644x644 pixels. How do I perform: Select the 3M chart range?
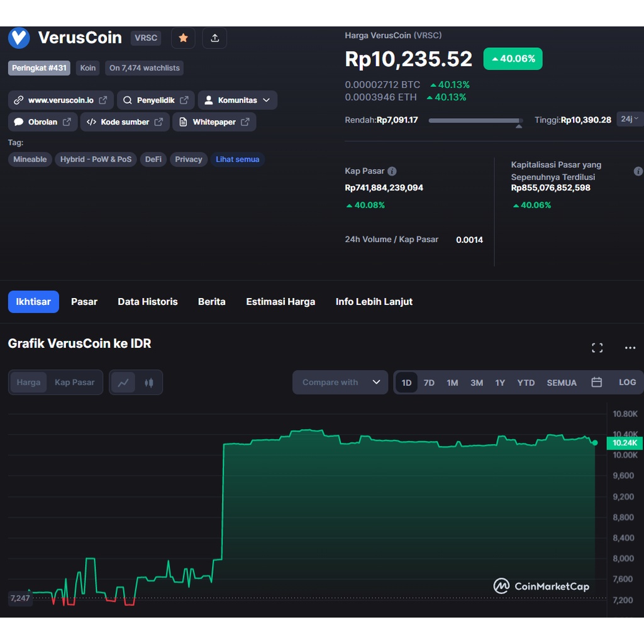click(x=477, y=383)
